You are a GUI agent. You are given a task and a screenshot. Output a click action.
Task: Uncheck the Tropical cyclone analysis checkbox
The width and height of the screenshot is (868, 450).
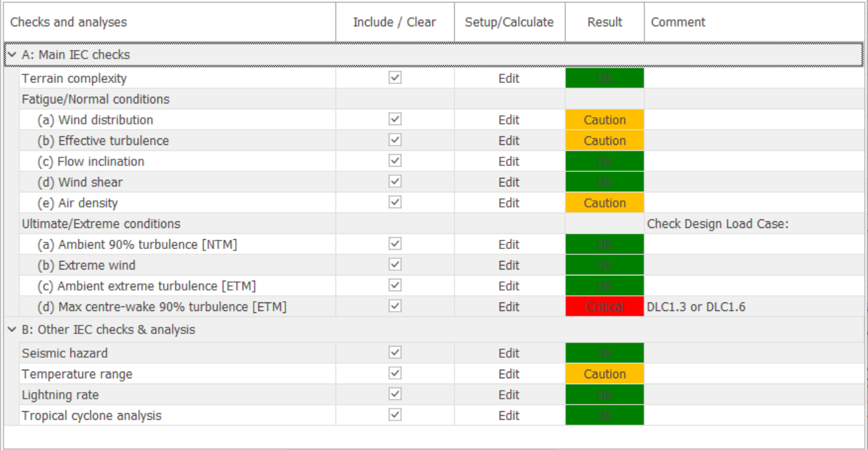tap(393, 416)
